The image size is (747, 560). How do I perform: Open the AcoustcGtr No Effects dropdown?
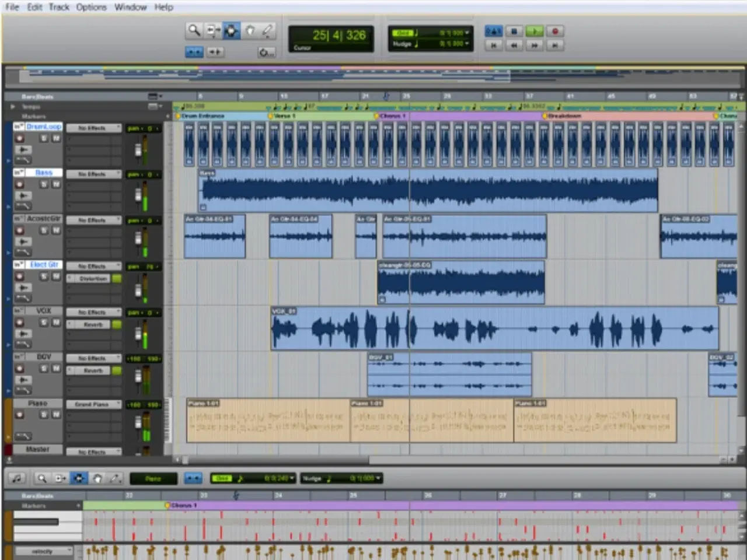pos(93,220)
